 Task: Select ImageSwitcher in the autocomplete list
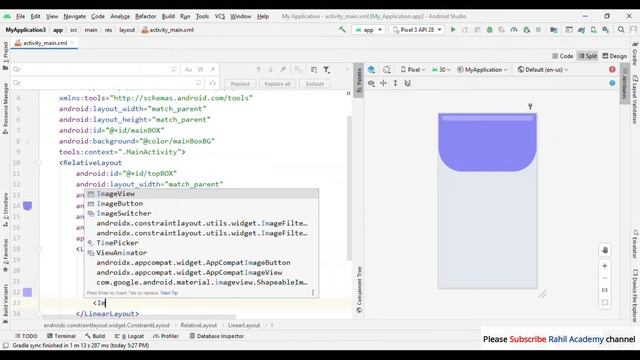(202, 213)
